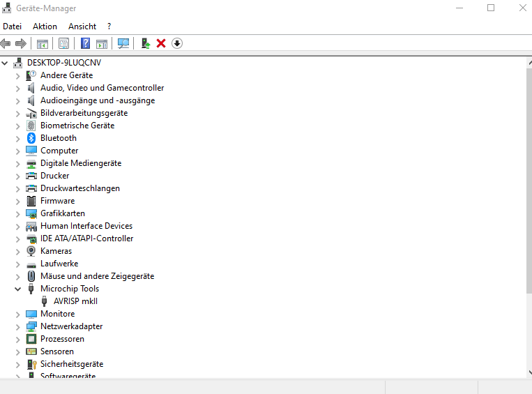This screenshot has height=394, width=532.
Task: Select the Human Interface Devices icon
Action: (31, 226)
